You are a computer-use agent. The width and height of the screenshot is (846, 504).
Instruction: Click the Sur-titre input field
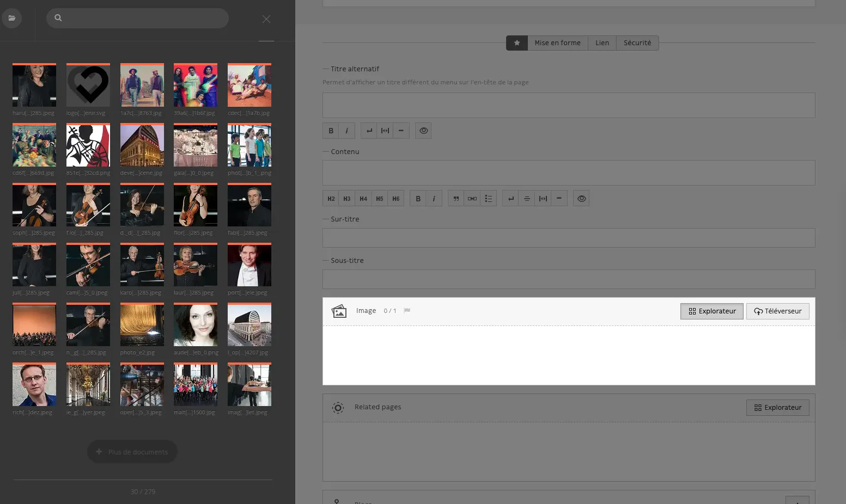tap(569, 238)
